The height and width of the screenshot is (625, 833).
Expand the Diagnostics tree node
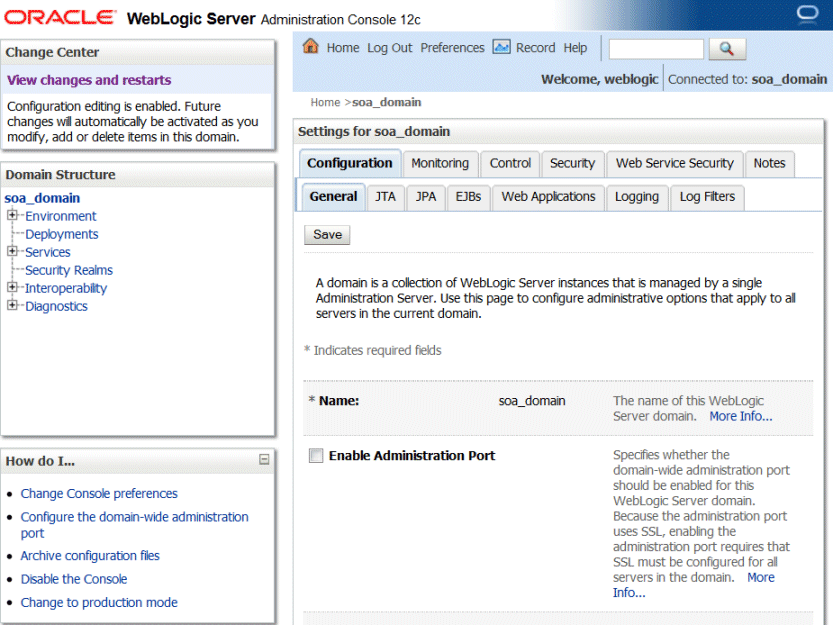pos(12,305)
